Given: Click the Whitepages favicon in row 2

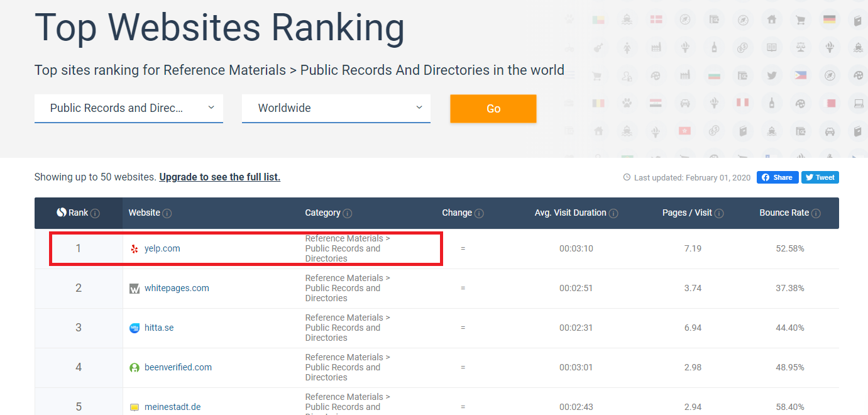Looking at the screenshot, I should tap(134, 288).
